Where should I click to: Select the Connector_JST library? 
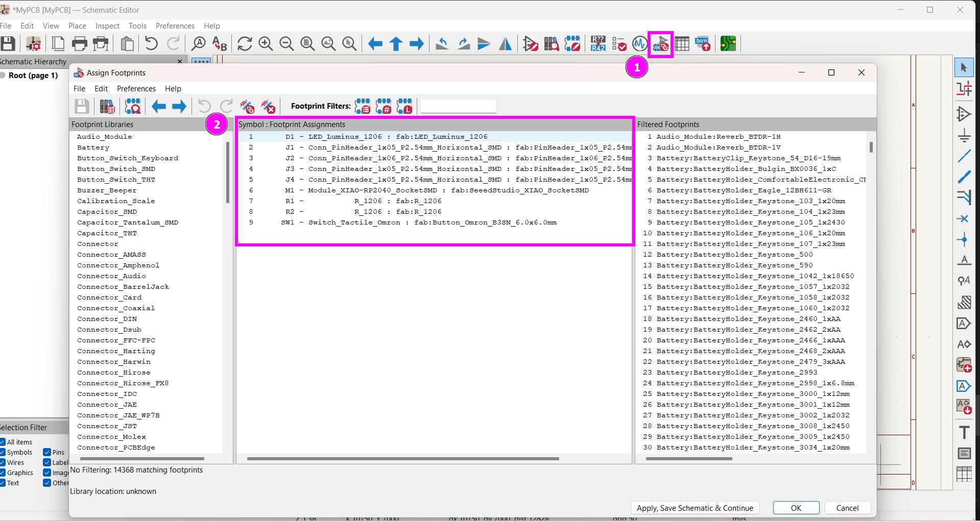(x=107, y=426)
